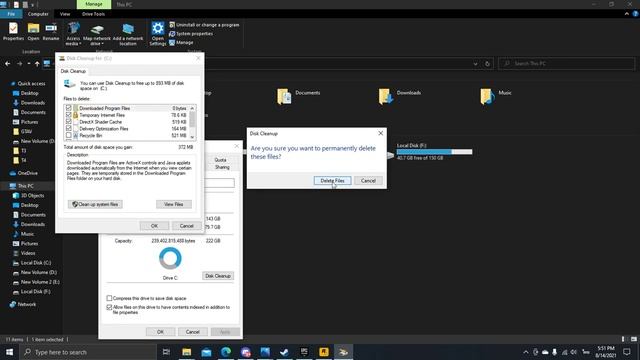The image size is (640, 360).
Task: Toggle Downloaded Program Files checkbox
Action: [x=69, y=108]
